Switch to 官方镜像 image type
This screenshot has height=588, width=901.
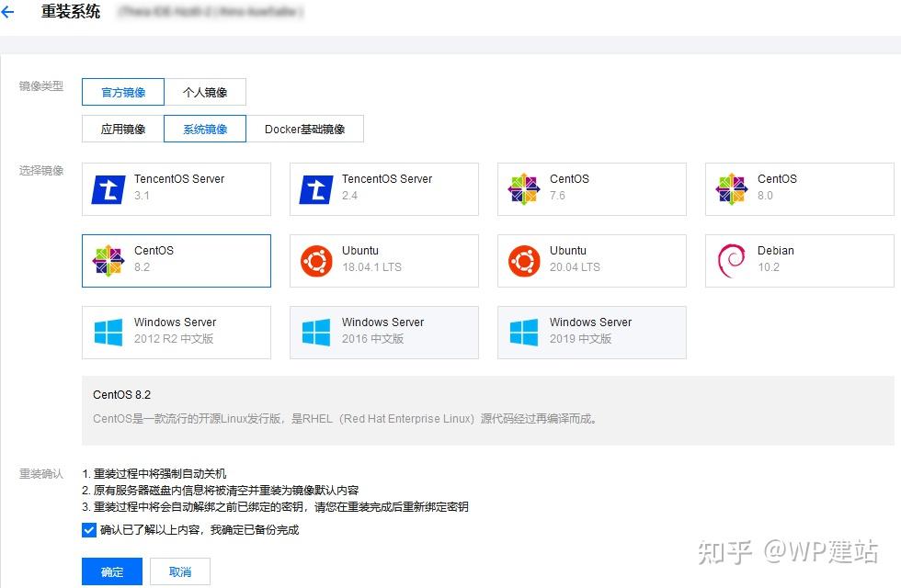123,92
